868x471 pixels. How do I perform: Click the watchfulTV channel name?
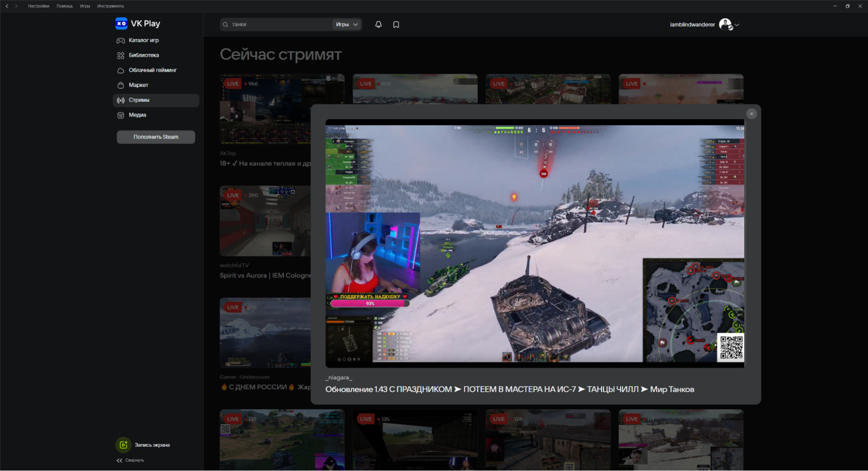(x=234, y=265)
